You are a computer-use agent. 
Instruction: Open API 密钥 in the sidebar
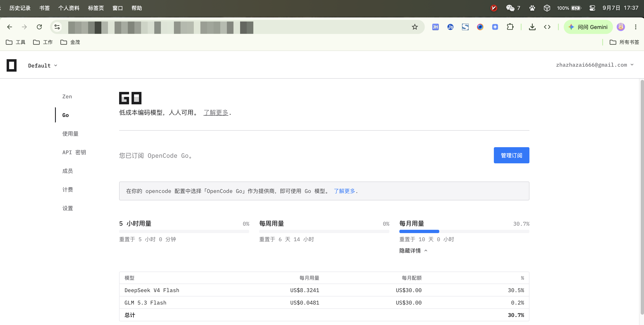point(74,152)
